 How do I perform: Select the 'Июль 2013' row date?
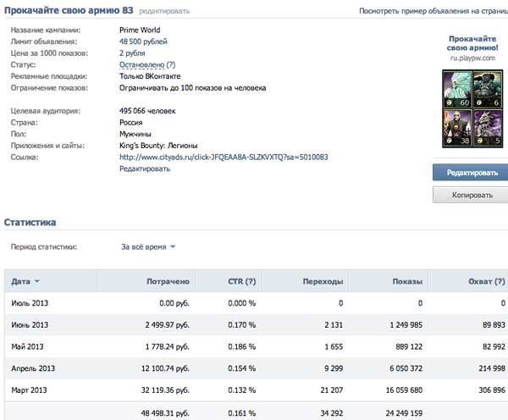pos(30,303)
